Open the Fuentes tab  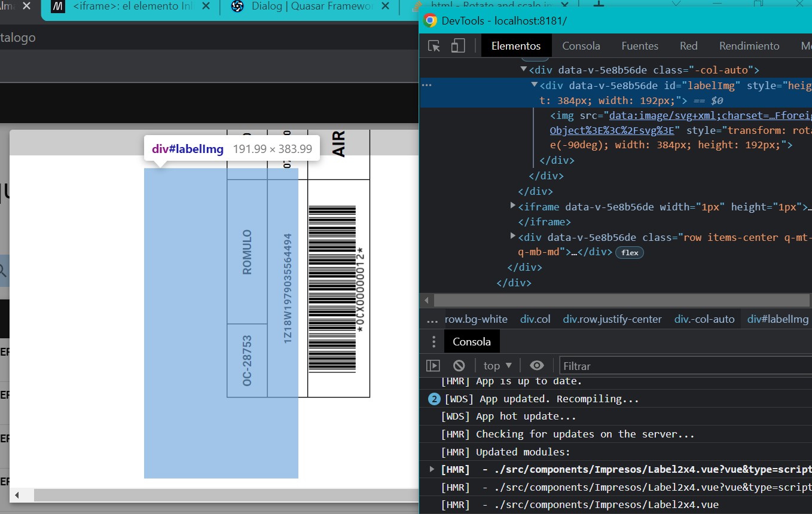640,46
